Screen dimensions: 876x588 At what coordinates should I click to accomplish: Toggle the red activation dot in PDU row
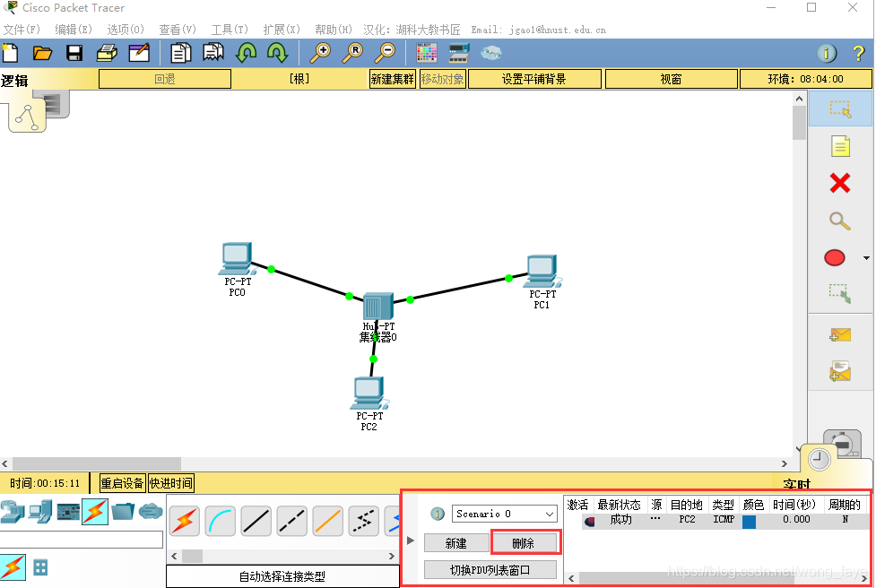coord(589,522)
